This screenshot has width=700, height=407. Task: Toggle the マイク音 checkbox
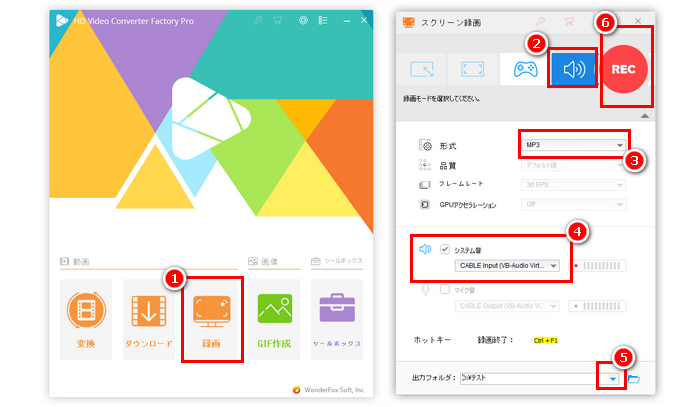tap(445, 289)
